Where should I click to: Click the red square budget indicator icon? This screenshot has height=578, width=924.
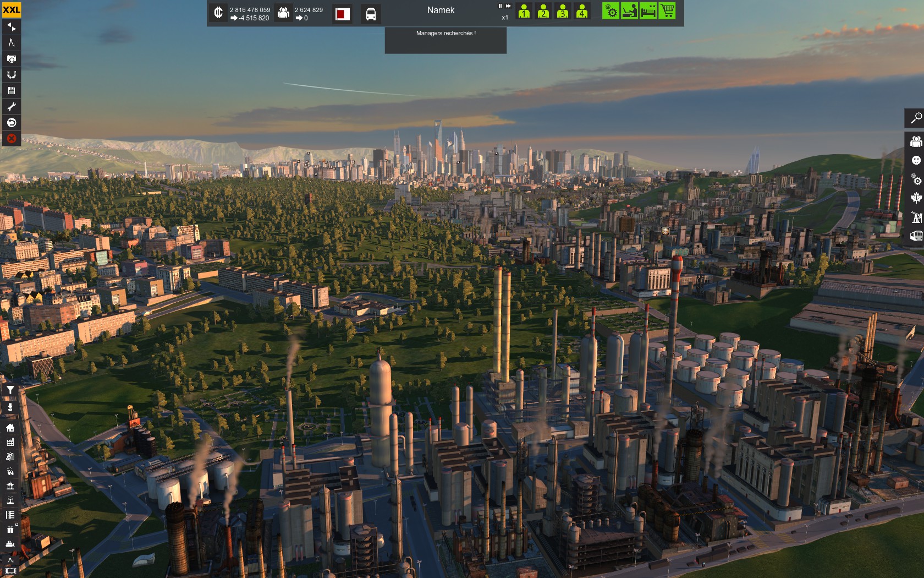coord(343,14)
